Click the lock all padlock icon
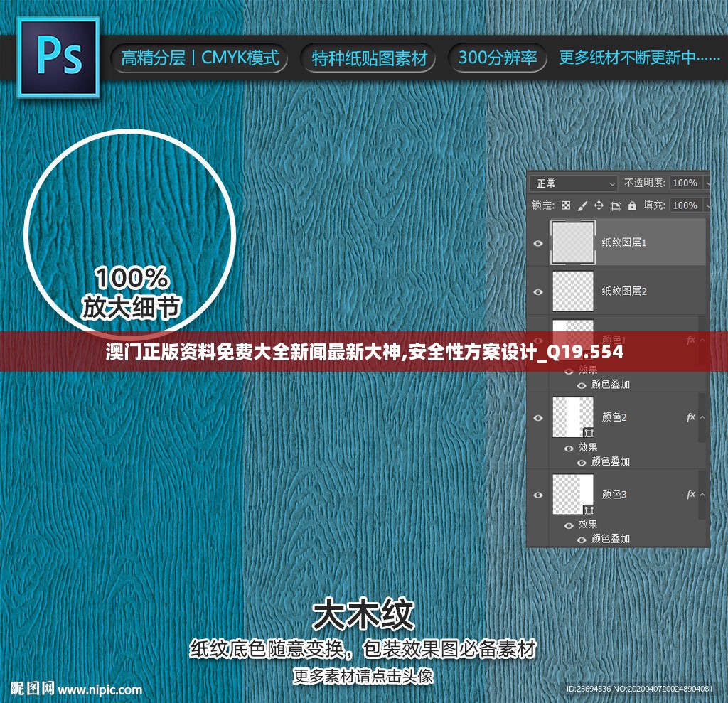This screenshot has width=728, height=703. (631, 205)
